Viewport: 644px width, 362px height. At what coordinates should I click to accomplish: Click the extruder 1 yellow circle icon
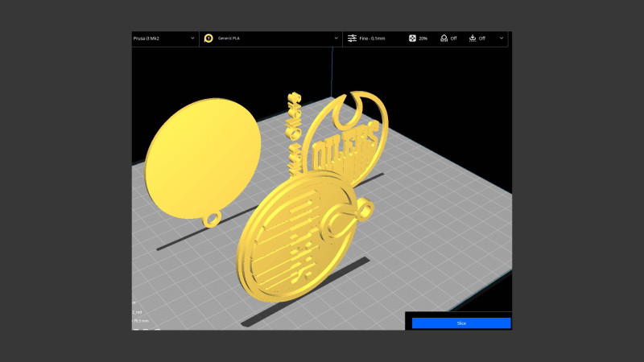coord(208,38)
